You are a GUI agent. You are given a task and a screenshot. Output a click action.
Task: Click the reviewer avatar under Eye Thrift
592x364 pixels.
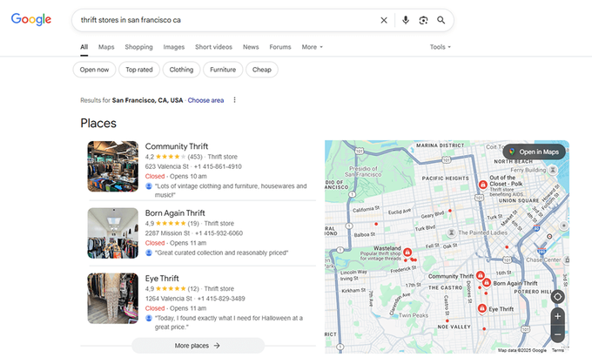(149, 318)
